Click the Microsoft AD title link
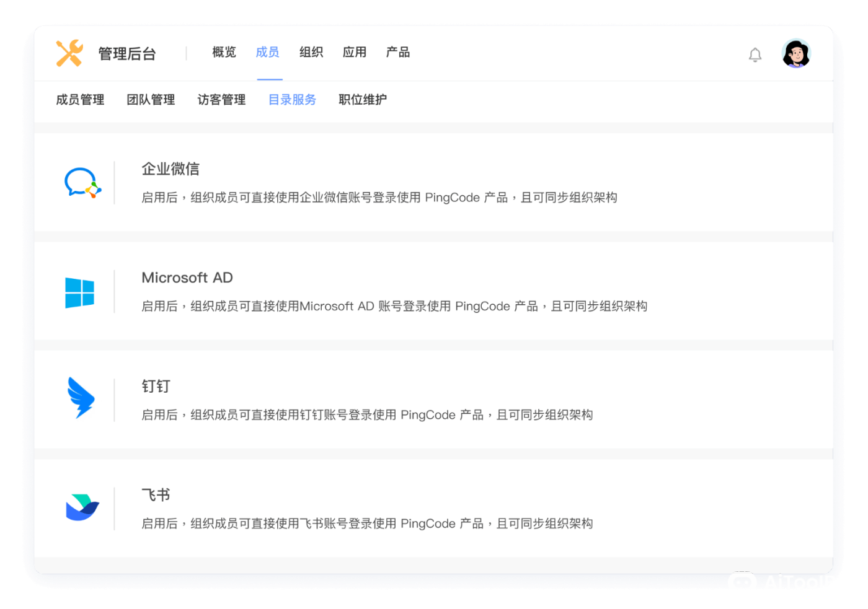868x609 pixels. click(x=187, y=278)
